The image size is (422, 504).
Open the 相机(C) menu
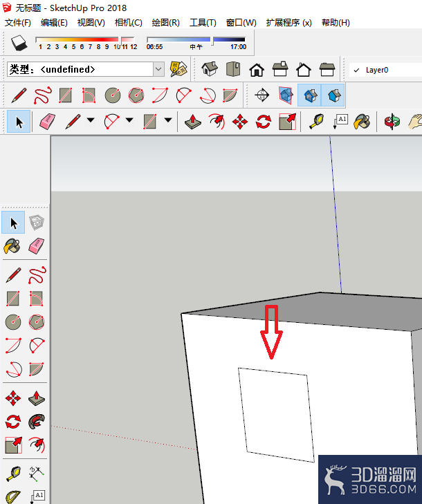[129, 23]
